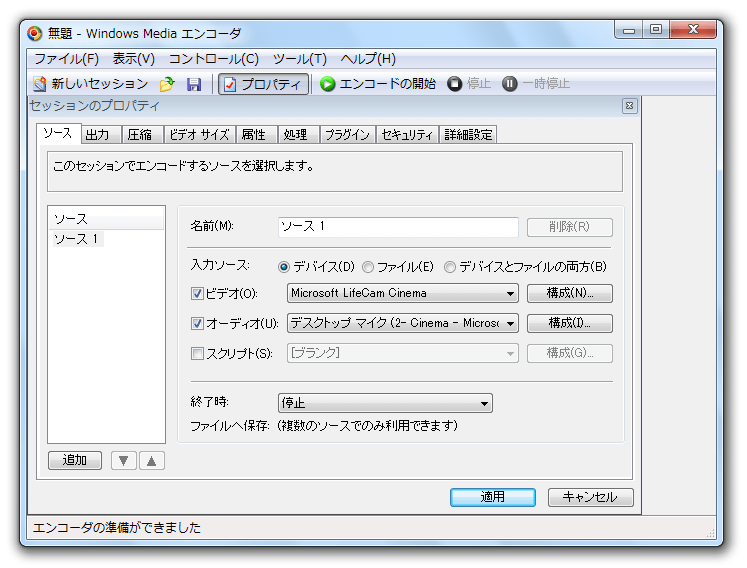Switch to the 詳細設定 tab
747x568 pixels.
click(468, 135)
